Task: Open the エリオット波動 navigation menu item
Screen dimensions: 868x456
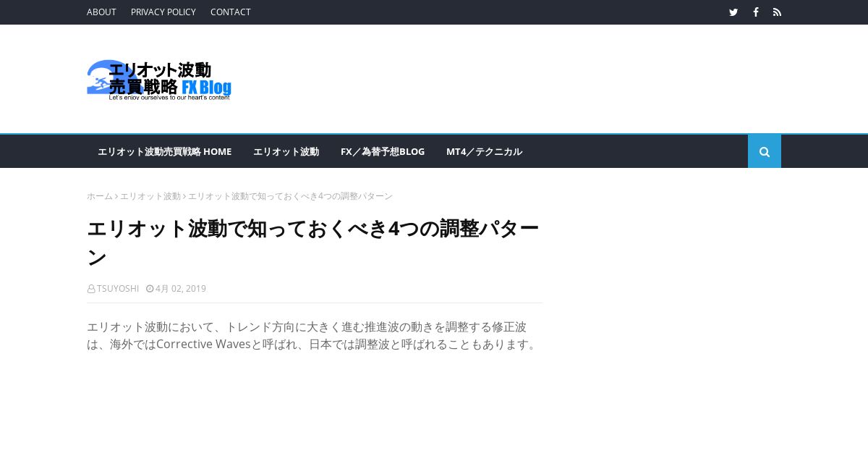Action: pos(286,151)
